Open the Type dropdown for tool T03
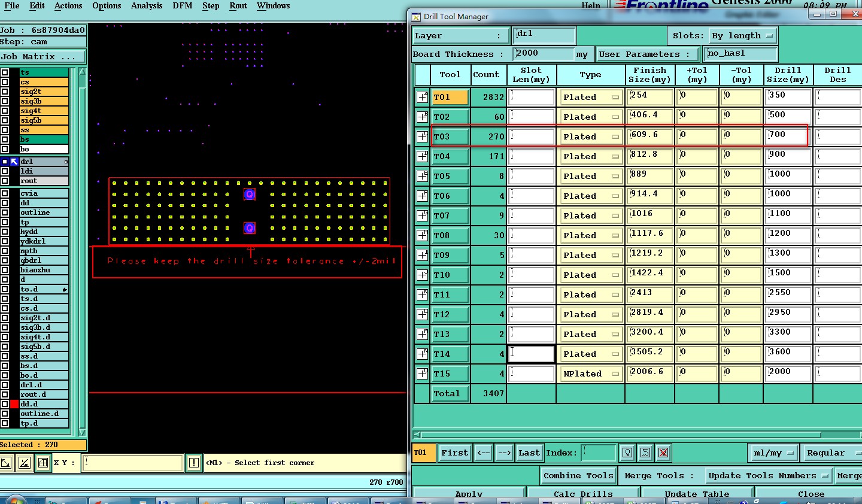The image size is (862, 504). coord(591,136)
